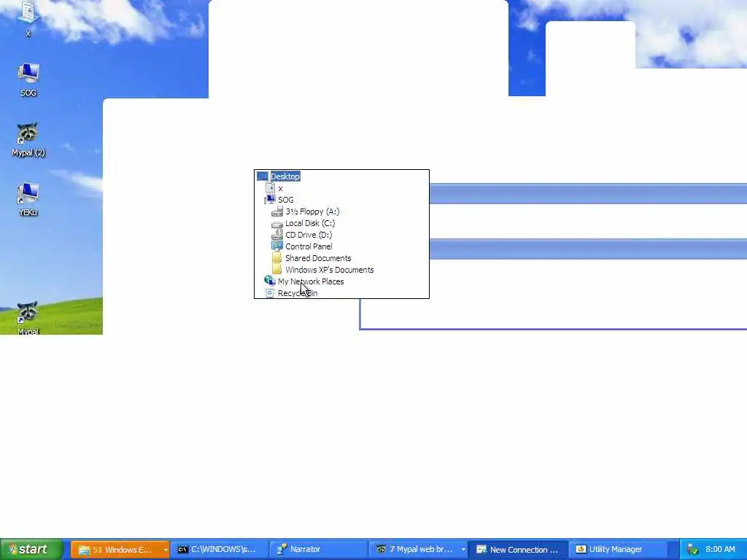Open the Start menu
Image resolution: width=747 pixels, height=560 pixels.
31,549
